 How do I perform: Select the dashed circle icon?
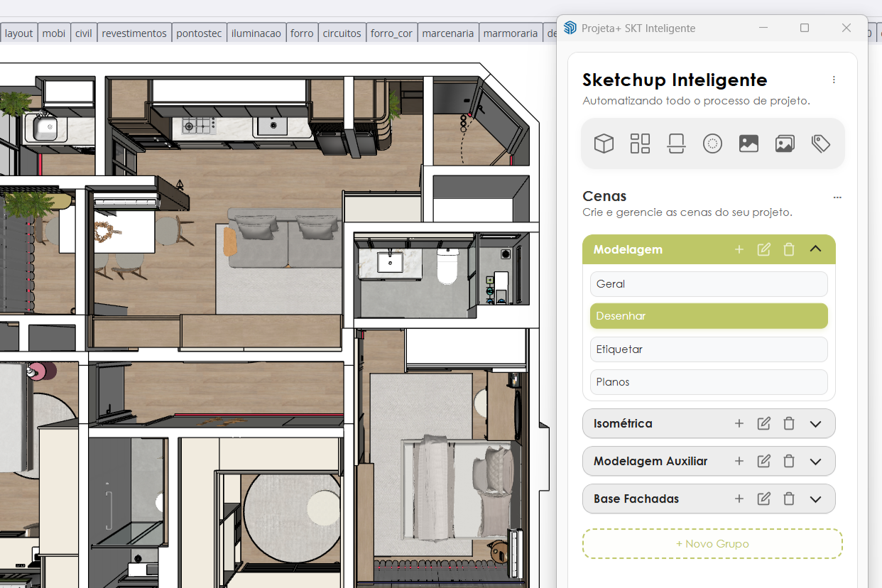click(x=712, y=143)
